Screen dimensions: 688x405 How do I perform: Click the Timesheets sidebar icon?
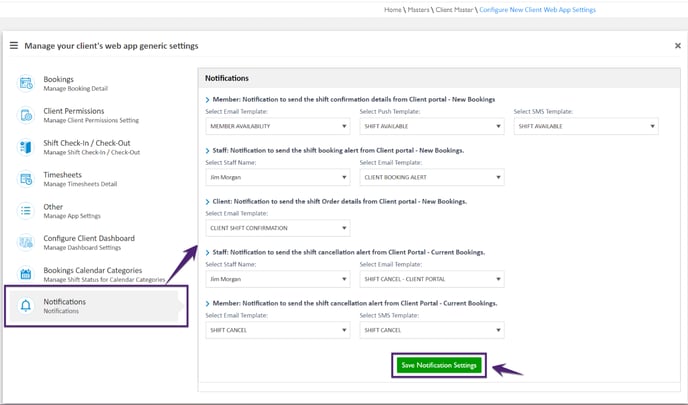point(26,179)
